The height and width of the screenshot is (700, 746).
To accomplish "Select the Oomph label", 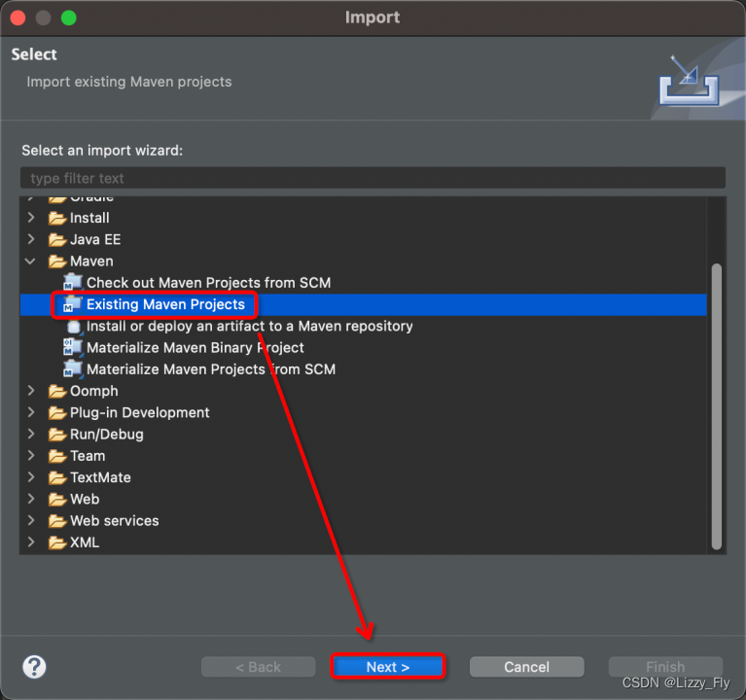I will point(93,391).
